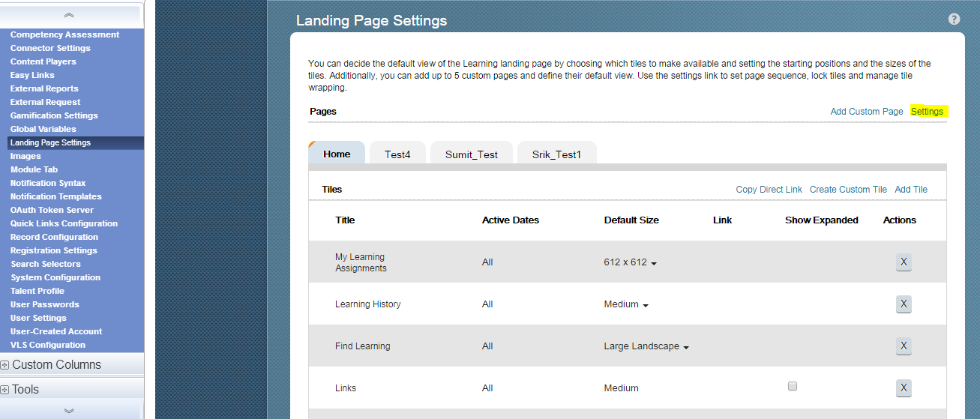Viewport: 980px width, 419px height.
Task: Open External Request in sidebar
Action: [45, 102]
